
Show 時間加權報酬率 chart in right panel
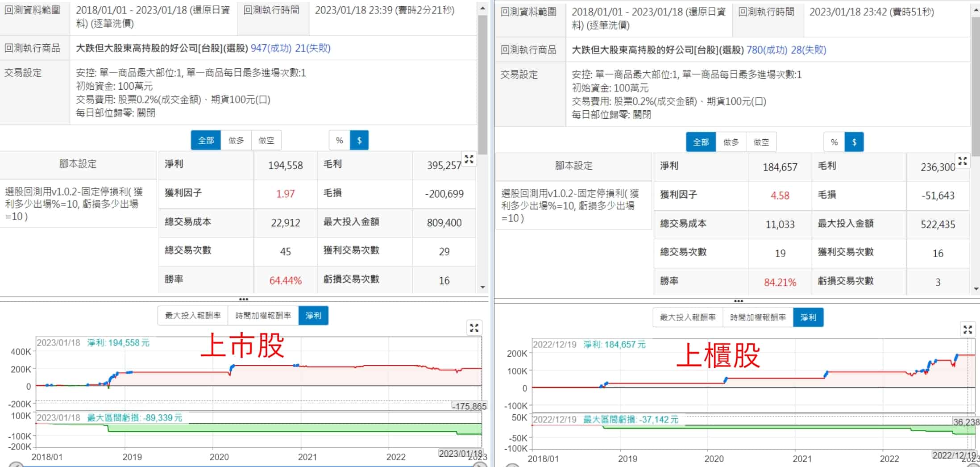[x=758, y=317]
